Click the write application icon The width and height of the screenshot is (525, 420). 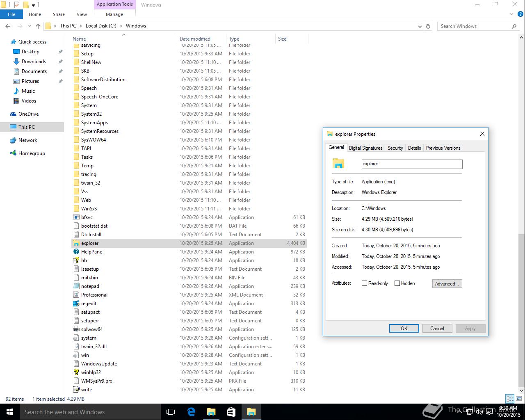coord(76,390)
